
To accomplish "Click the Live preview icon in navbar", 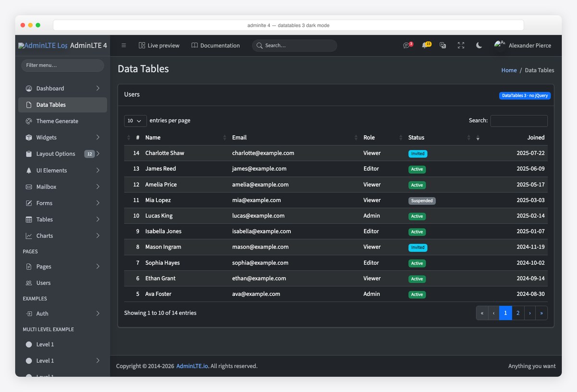I will click(142, 45).
